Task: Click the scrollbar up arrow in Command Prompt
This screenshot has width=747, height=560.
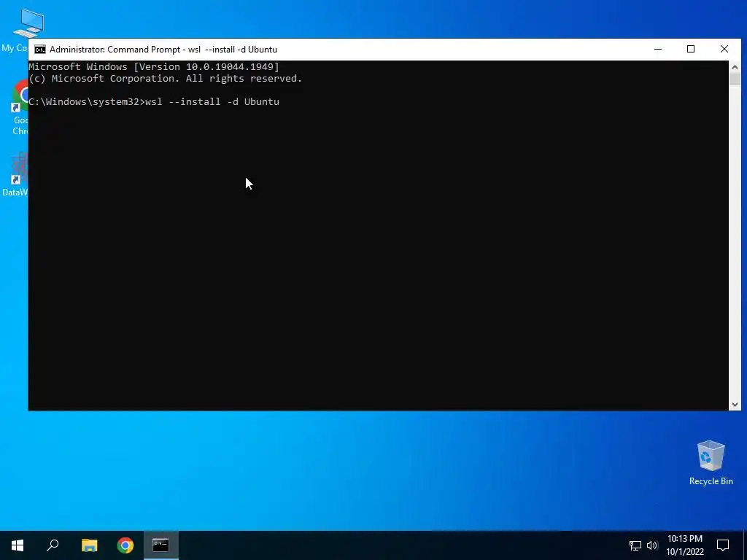Action: tap(735, 66)
